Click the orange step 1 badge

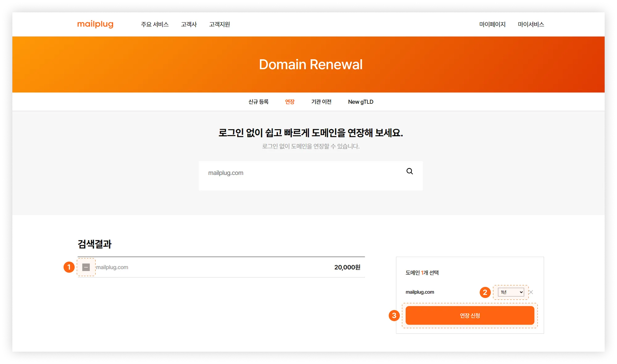[69, 267]
